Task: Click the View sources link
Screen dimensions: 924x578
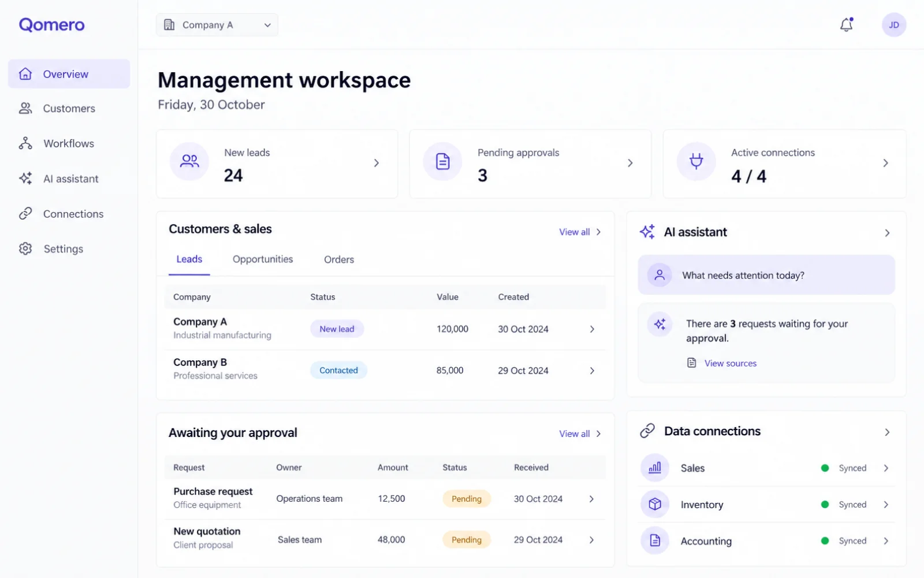Action: pos(730,363)
